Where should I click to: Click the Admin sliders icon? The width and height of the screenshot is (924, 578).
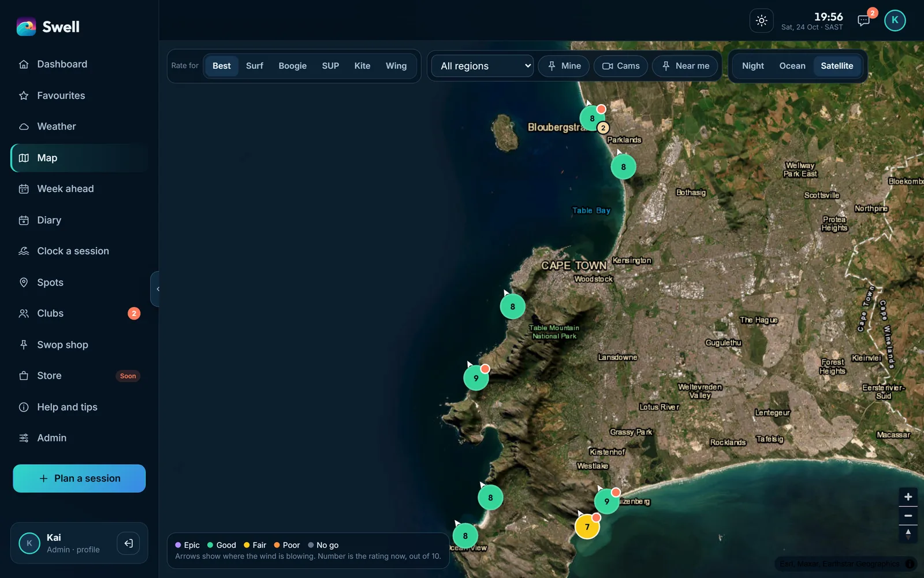point(24,438)
